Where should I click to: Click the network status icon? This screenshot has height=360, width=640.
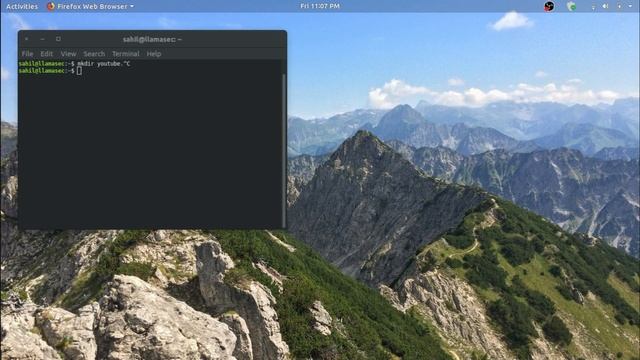pyautogui.click(x=593, y=7)
